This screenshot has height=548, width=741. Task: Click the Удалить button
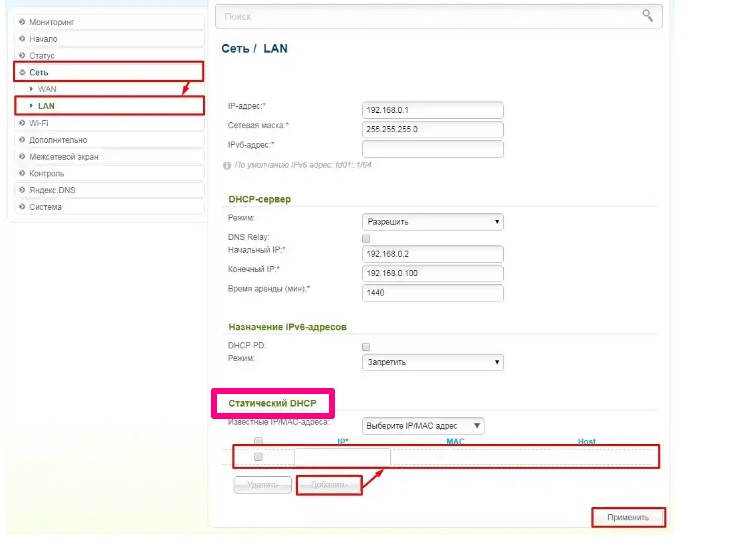click(263, 485)
